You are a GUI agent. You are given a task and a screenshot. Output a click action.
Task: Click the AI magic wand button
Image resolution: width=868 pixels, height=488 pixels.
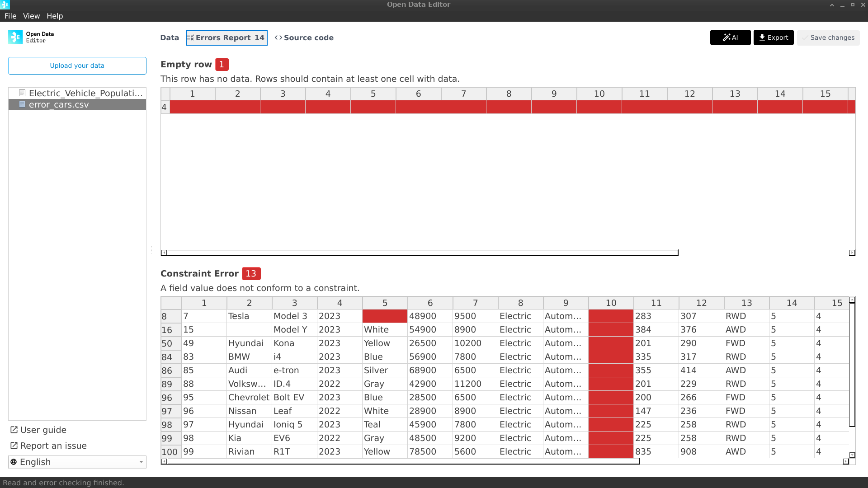730,38
